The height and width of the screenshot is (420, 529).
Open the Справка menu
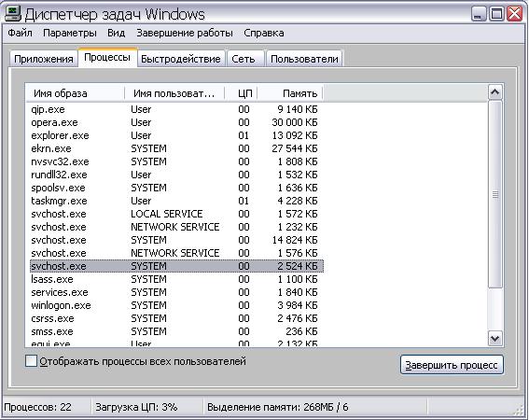264,33
